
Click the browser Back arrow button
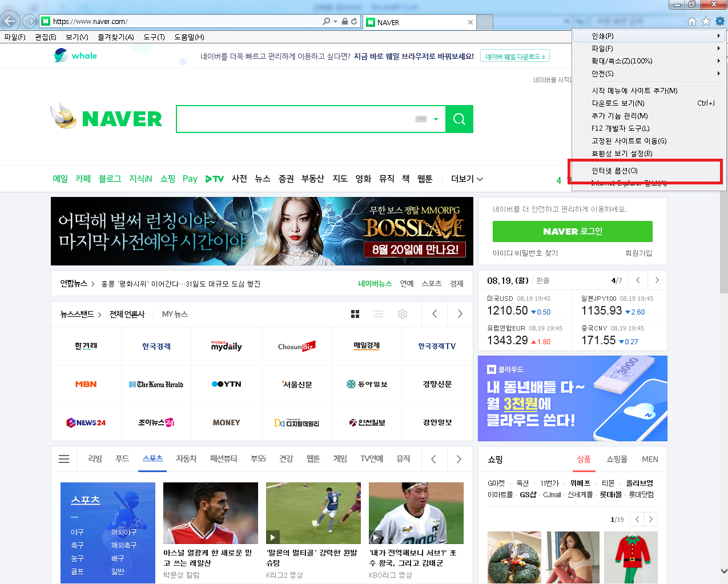tap(10, 22)
